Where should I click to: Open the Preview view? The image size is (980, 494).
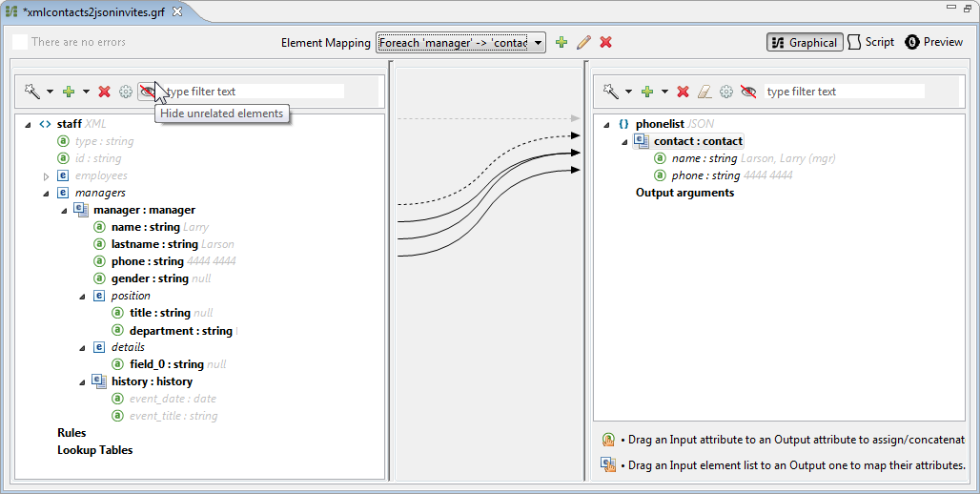pyautogui.click(x=934, y=42)
